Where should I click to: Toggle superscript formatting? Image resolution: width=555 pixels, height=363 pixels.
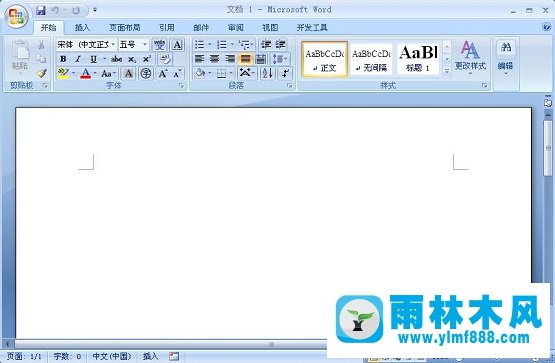pyautogui.click(x=147, y=59)
